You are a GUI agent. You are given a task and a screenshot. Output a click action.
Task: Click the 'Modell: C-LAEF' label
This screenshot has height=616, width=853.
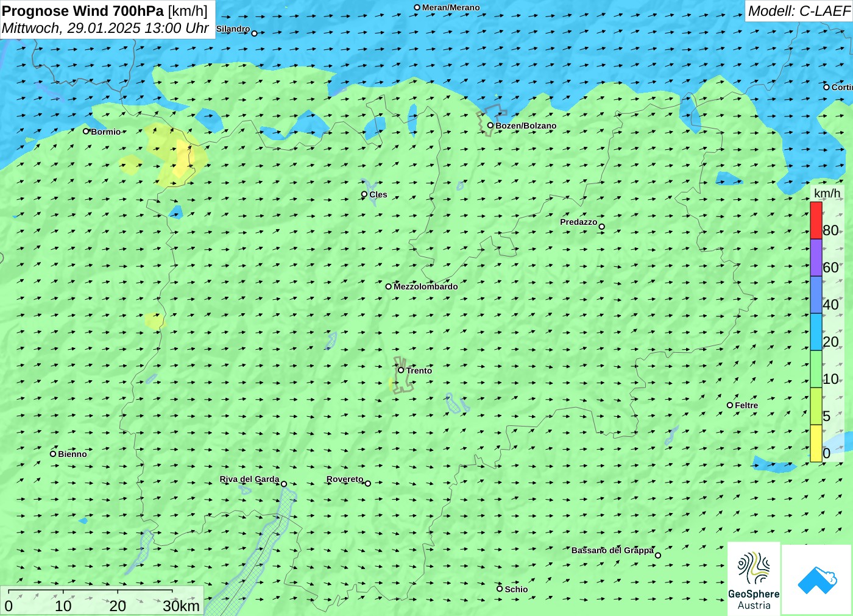tap(799, 11)
